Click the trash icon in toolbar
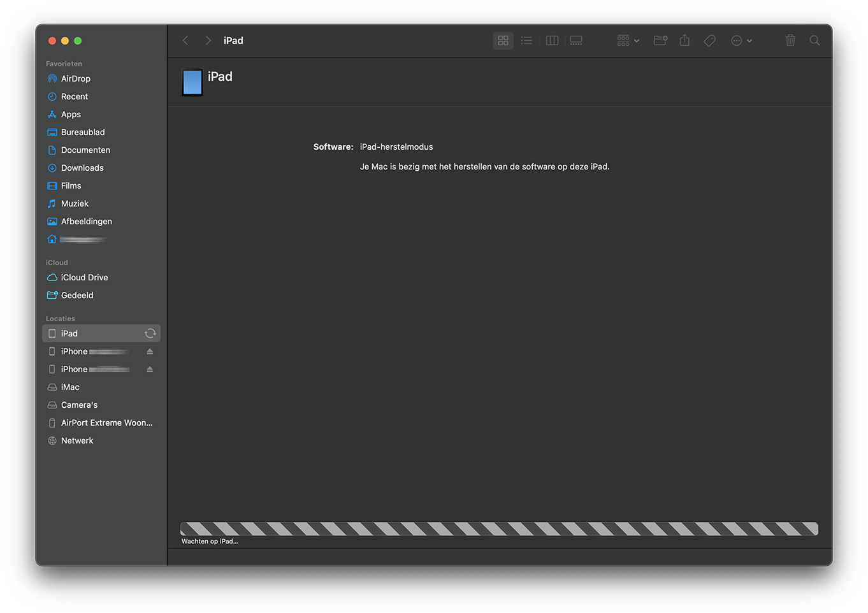868x613 pixels. pyautogui.click(x=790, y=40)
